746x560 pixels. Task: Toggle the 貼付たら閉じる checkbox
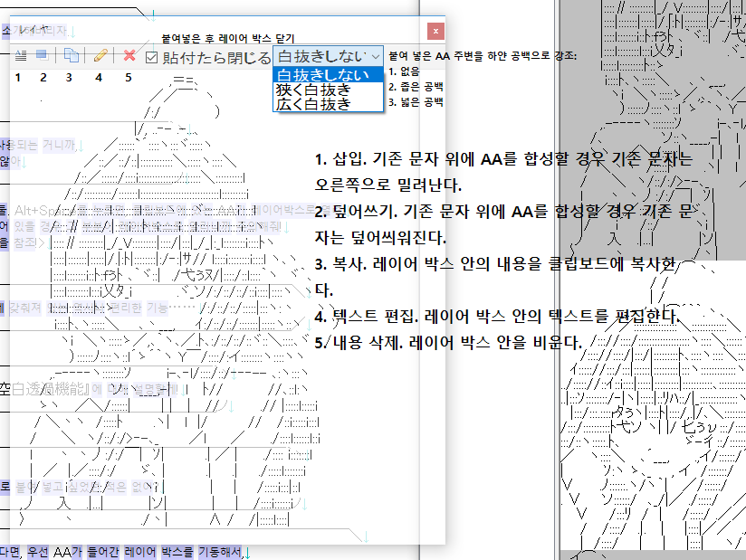pyautogui.click(x=152, y=57)
